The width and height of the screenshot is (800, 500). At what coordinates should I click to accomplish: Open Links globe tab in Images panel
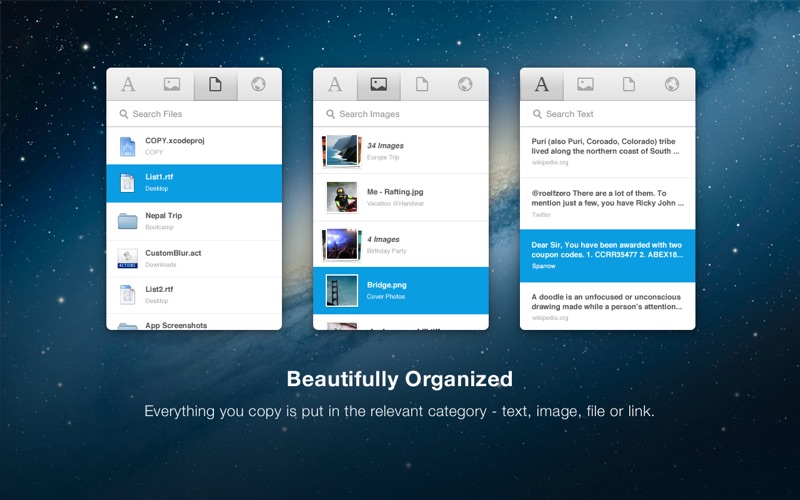[x=465, y=84]
